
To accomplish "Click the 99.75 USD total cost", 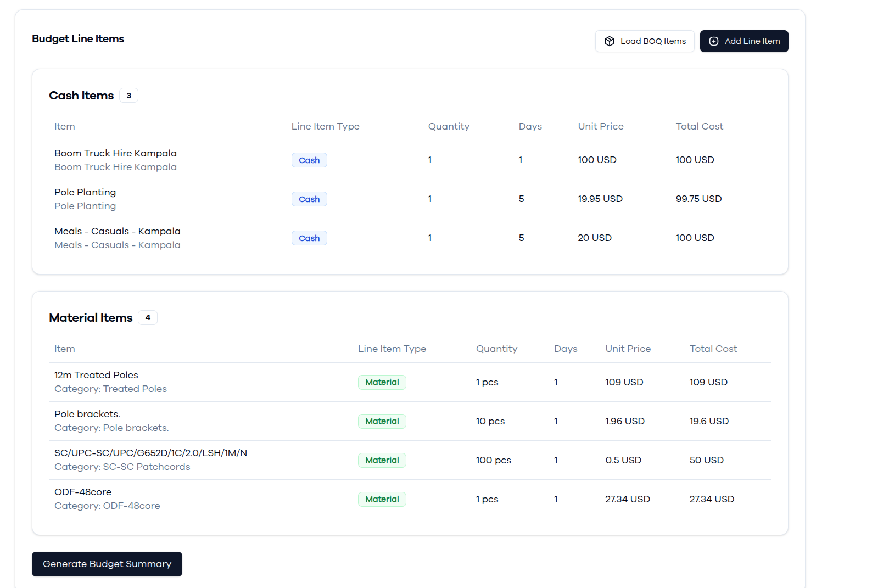I will [698, 199].
